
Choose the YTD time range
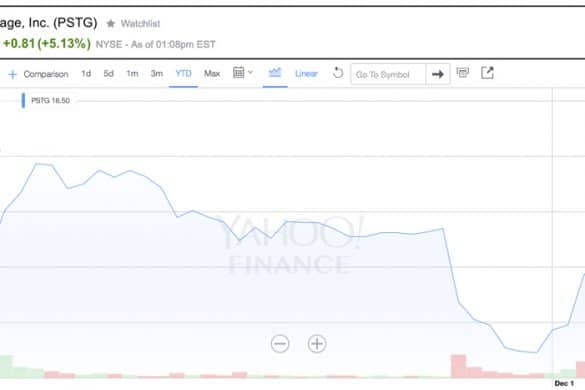pyautogui.click(x=183, y=74)
